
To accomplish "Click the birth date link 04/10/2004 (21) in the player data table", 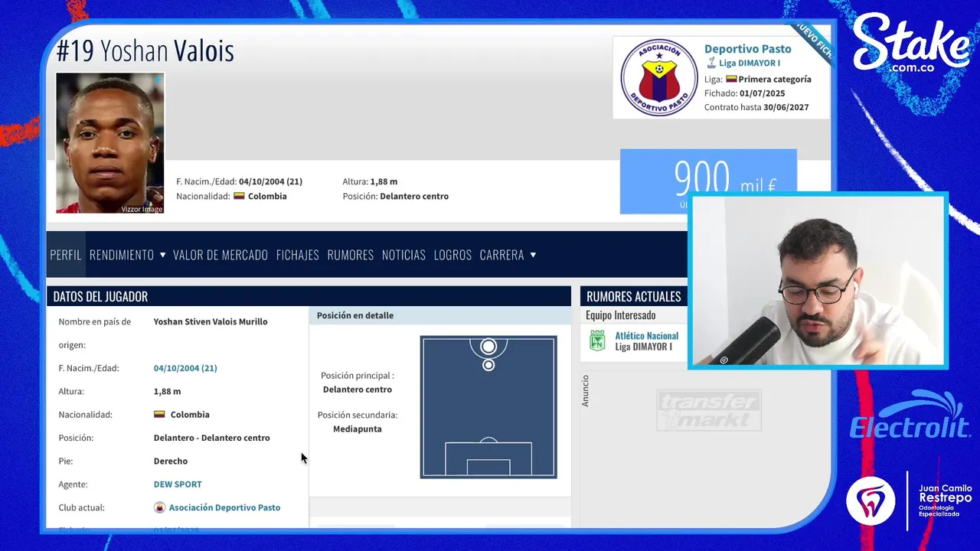I will click(185, 368).
